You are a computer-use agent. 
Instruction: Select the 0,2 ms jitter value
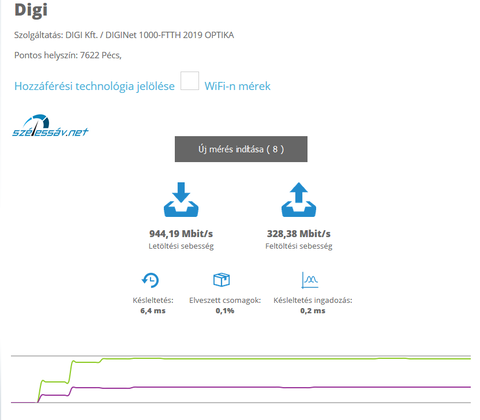click(x=313, y=311)
